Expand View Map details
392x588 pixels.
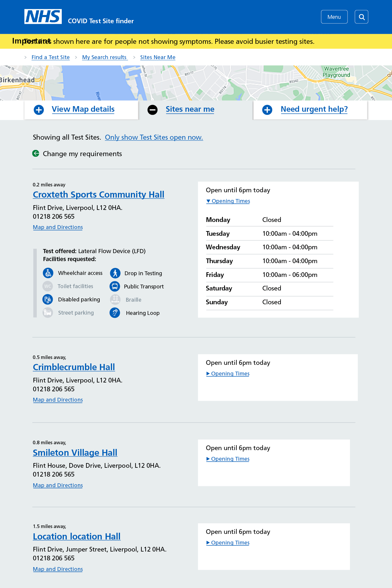point(83,109)
